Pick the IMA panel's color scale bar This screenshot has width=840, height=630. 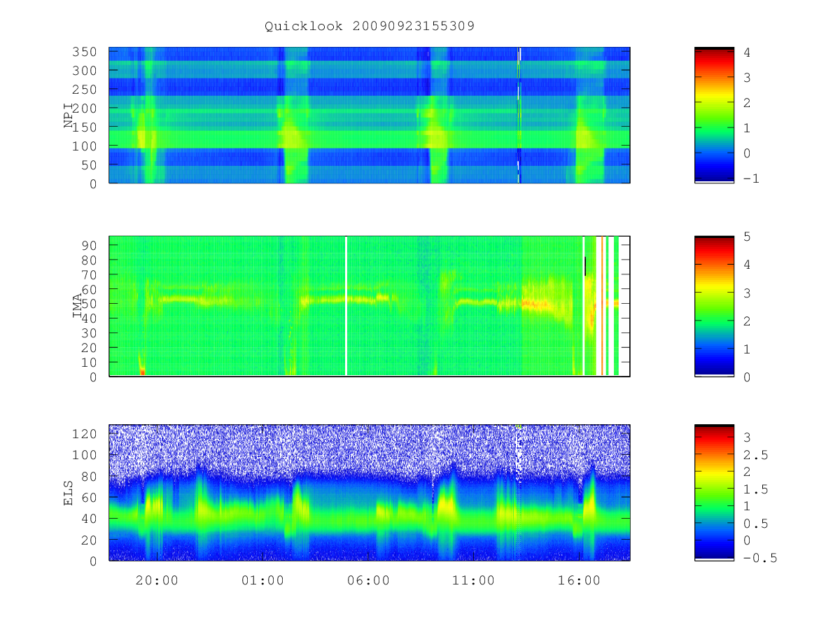[x=714, y=306]
